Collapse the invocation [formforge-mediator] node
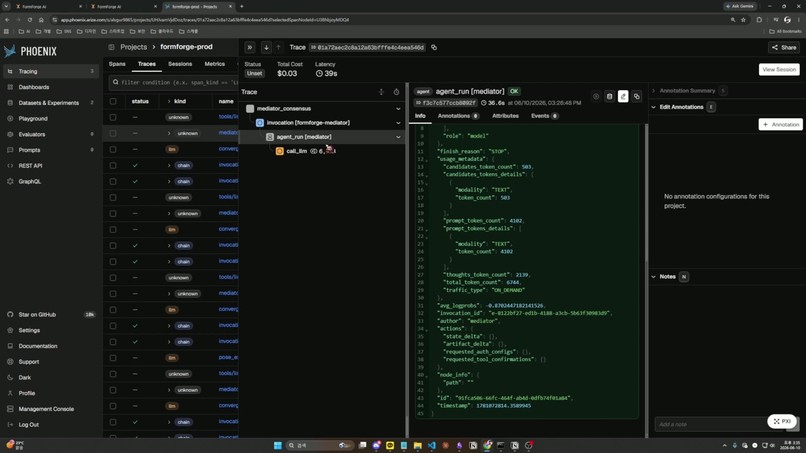This screenshot has height=453, width=806. [398, 123]
